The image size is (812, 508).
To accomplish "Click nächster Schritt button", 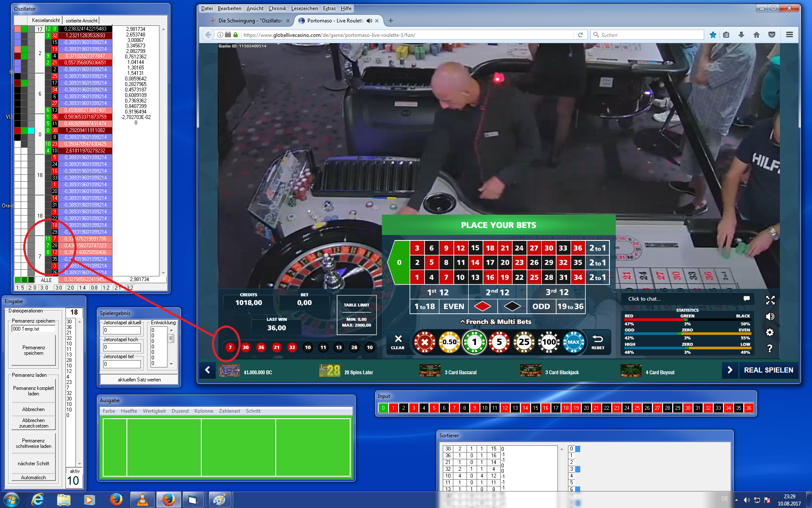I will 33,464.
